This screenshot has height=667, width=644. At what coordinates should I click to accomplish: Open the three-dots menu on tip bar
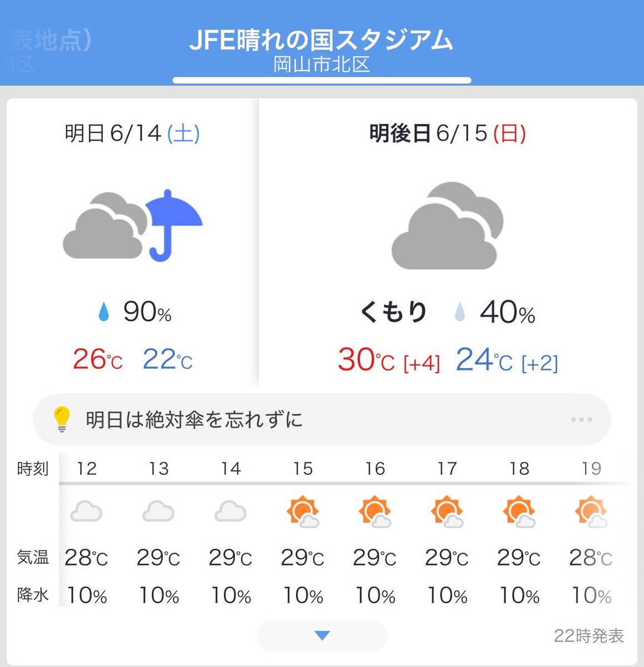pos(582,420)
